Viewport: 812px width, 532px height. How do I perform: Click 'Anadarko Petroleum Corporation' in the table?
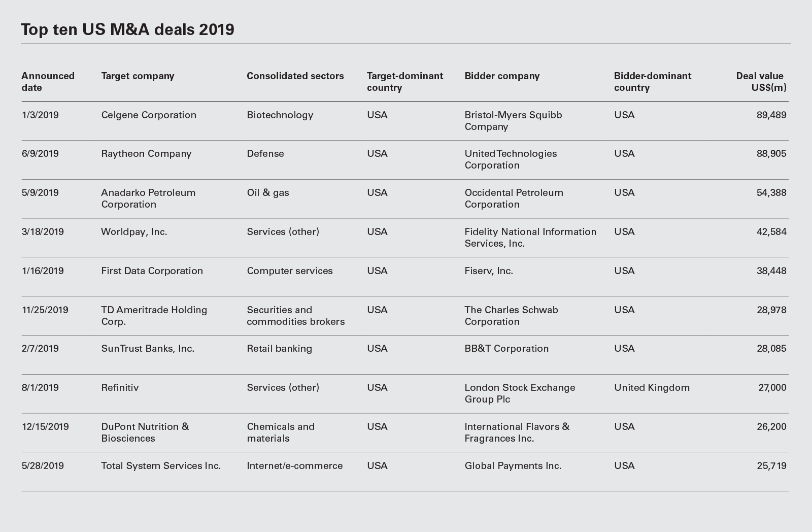pos(148,198)
